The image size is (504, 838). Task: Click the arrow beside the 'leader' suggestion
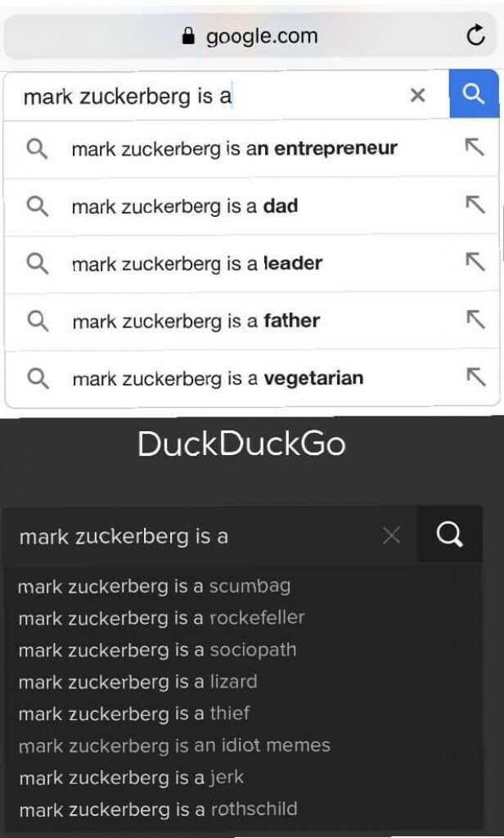[x=475, y=263]
